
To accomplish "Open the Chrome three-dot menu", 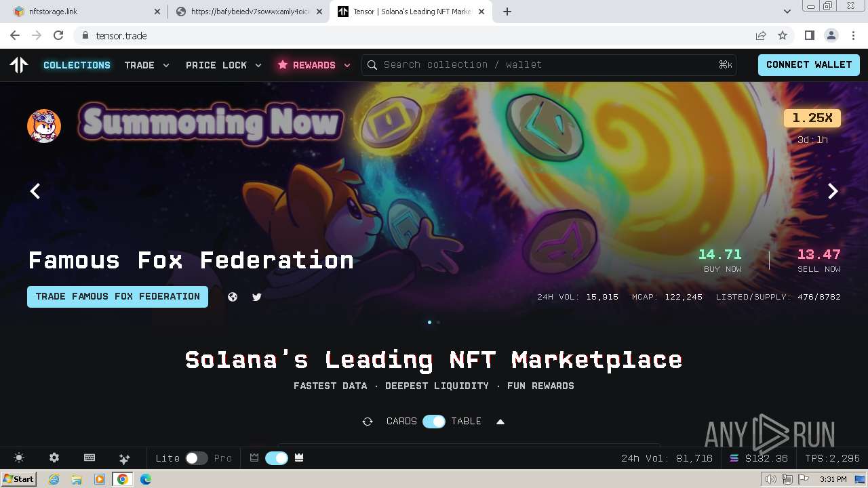I will click(852, 35).
